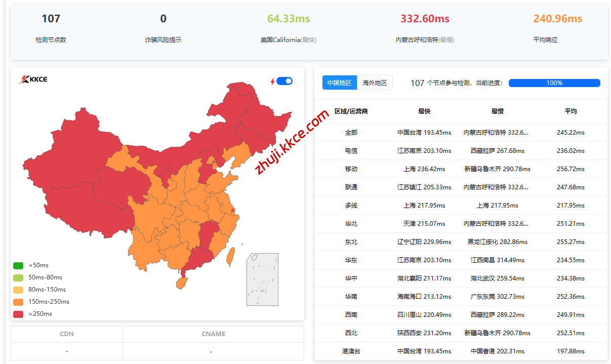Click the 100% progress bar
Viewport: 611px width, 364px height.
[554, 83]
